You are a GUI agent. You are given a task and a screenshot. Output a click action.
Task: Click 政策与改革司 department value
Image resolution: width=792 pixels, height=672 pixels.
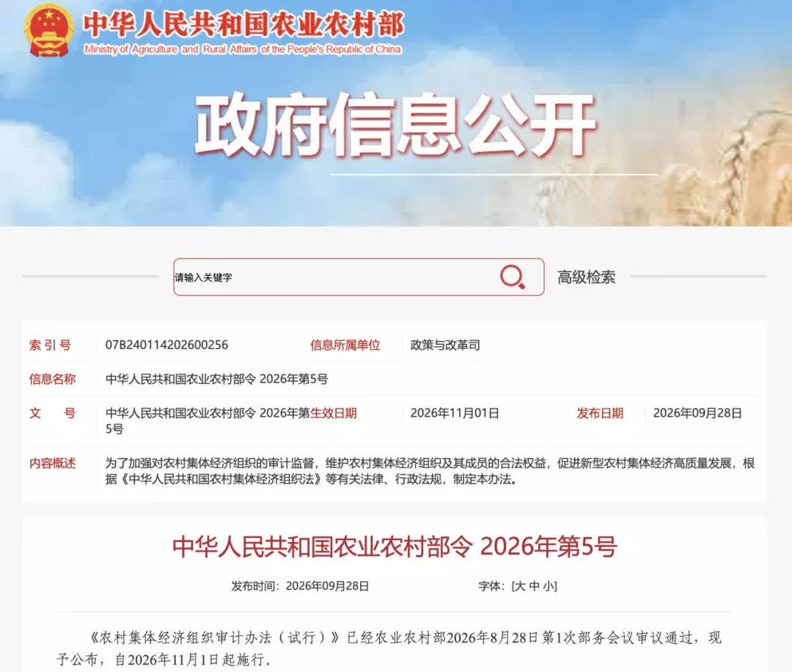tap(445, 345)
